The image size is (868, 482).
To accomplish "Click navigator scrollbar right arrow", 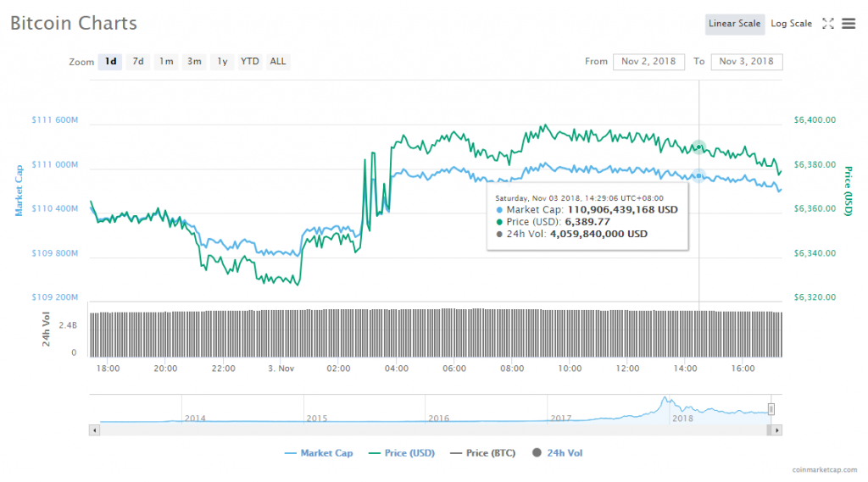I will point(777,430).
